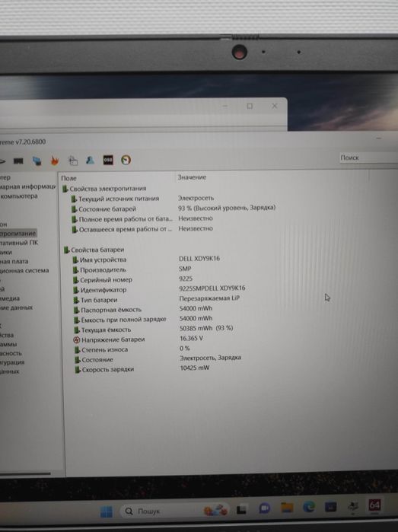398x532 pixels.
Task: Click the blue user figure toolbar icon
Action: (90, 160)
